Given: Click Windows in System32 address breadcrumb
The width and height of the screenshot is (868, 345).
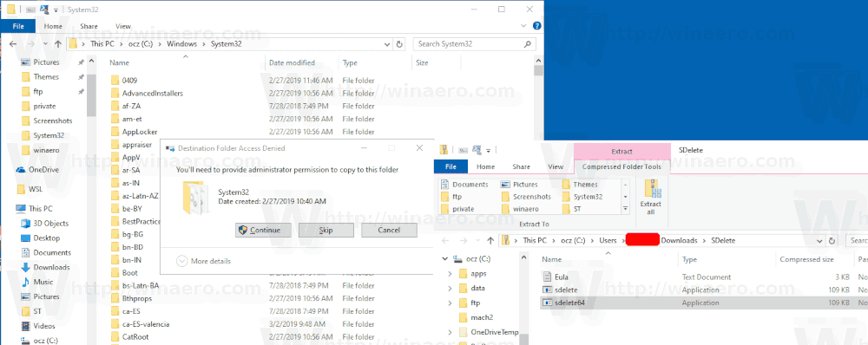Looking at the screenshot, I should click(x=181, y=44).
